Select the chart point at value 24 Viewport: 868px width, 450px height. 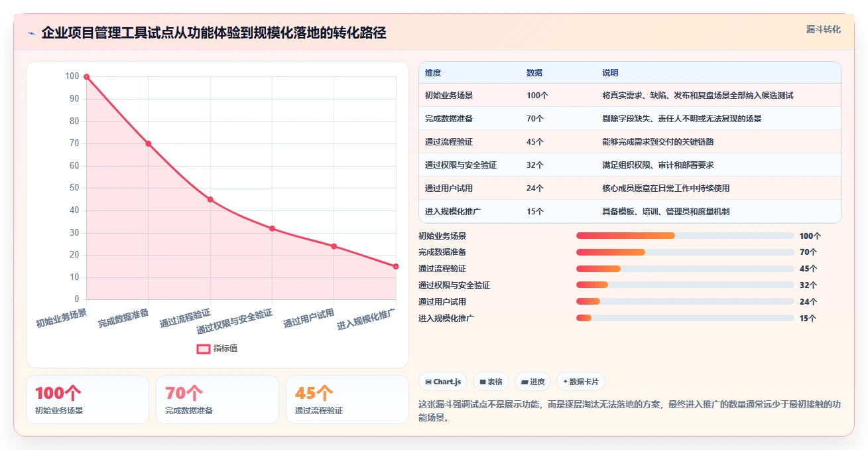[334, 246]
